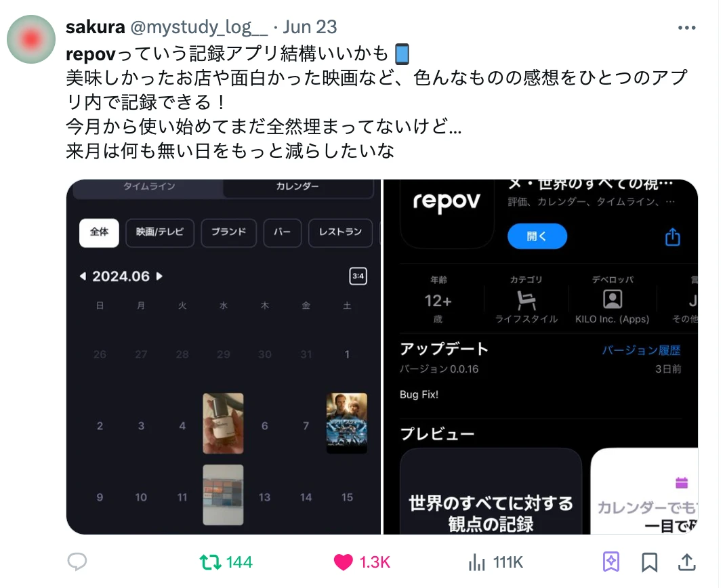Click the 3:4 aspect ratio icon
The height and width of the screenshot is (588, 725).
pyautogui.click(x=358, y=276)
